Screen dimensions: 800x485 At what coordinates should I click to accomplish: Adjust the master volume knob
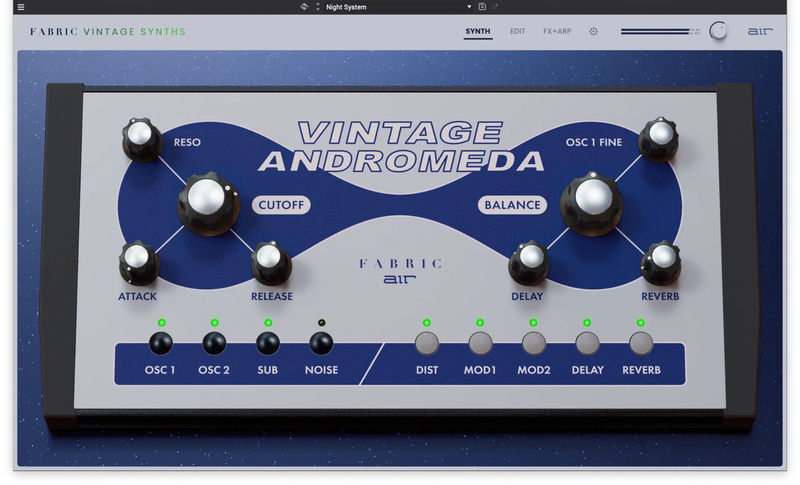(718, 31)
